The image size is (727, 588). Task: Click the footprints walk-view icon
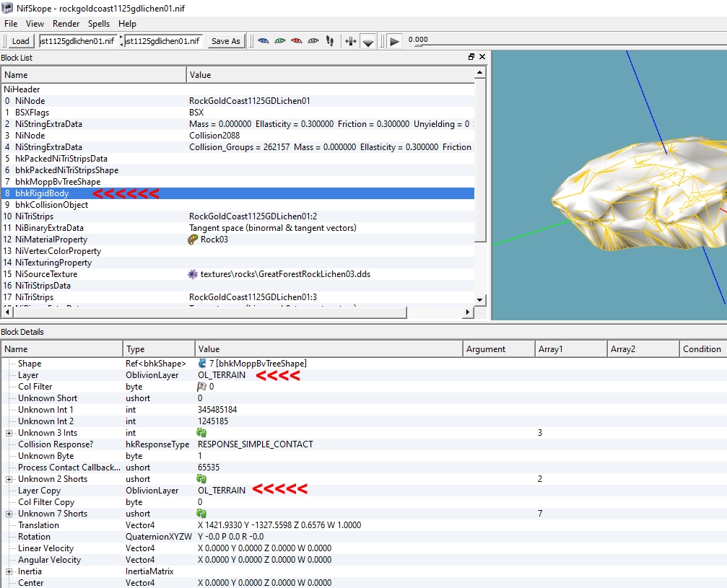330,41
